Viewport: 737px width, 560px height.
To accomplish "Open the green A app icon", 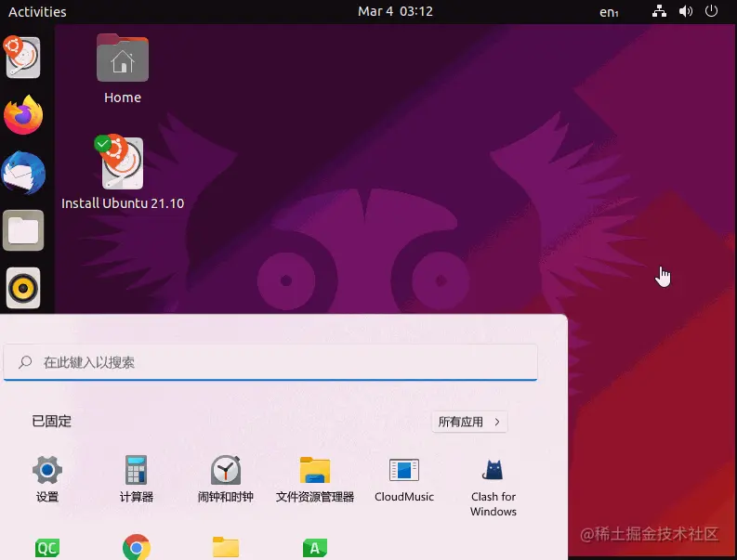I will (x=315, y=548).
